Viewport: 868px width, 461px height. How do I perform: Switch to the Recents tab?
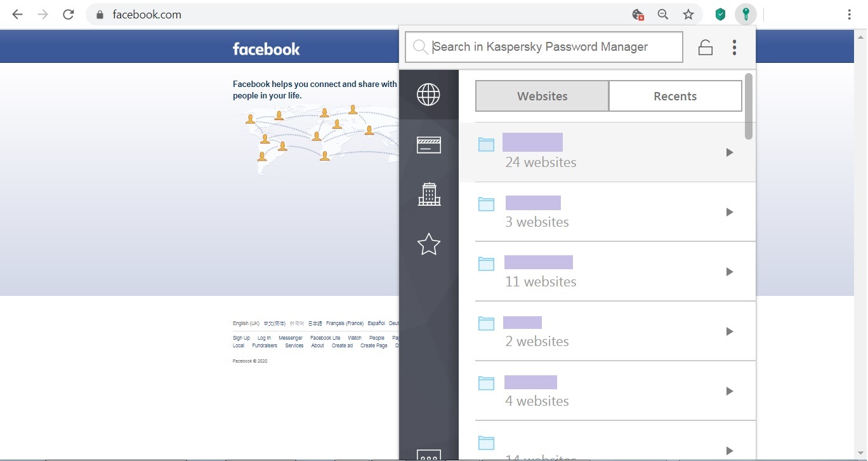pyautogui.click(x=675, y=96)
